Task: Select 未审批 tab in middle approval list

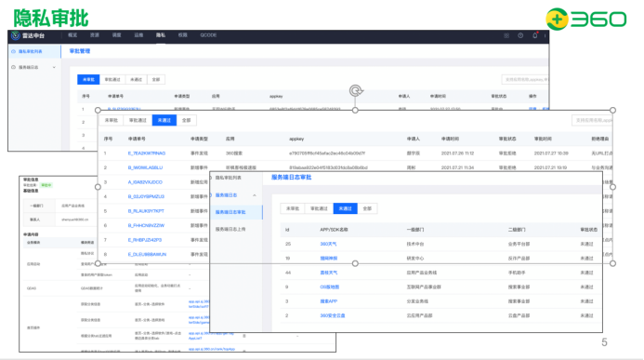Action: 111,120
